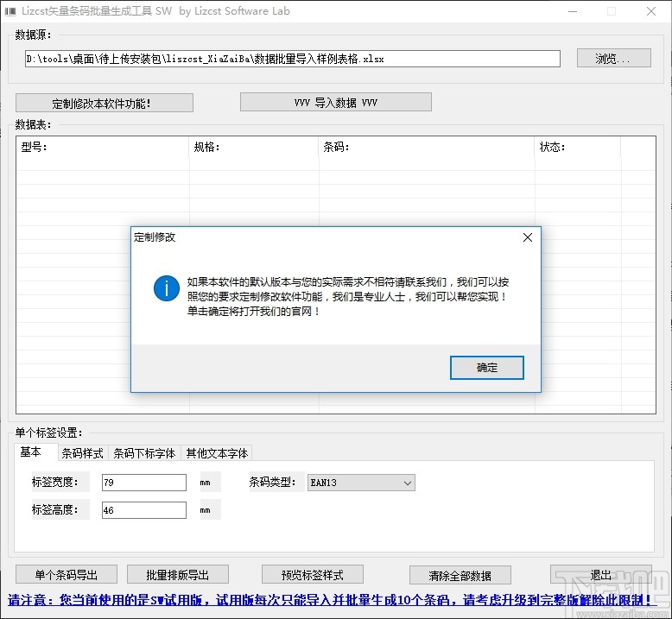Click the 确定 button in the dialog
The image size is (672, 619).
coord(486,368)
